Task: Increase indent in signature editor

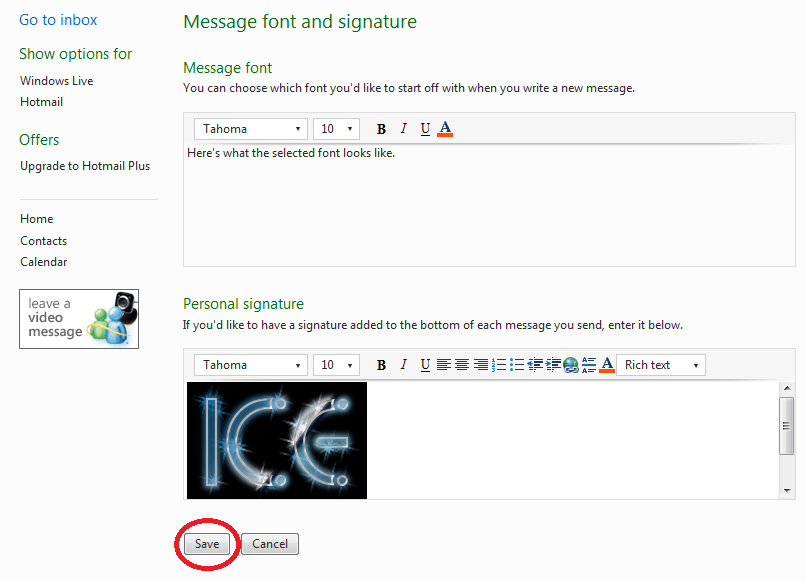Action: tap(553, 365)
